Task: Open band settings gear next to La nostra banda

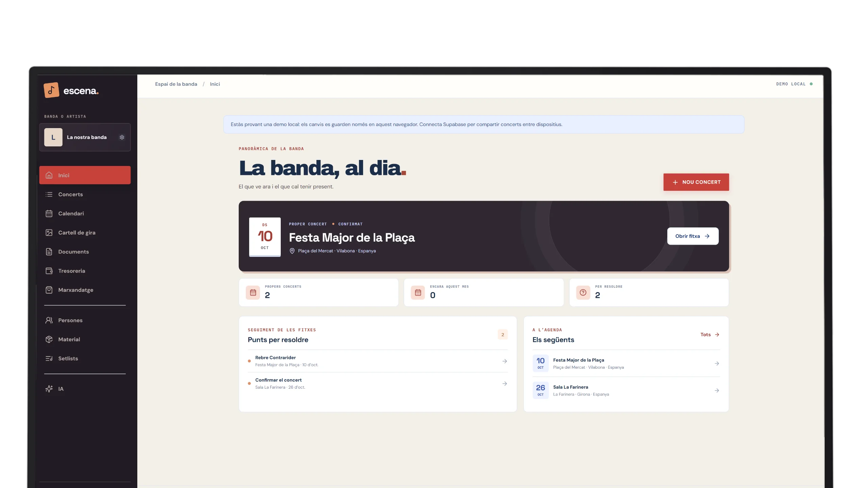Action: point(122,137)
